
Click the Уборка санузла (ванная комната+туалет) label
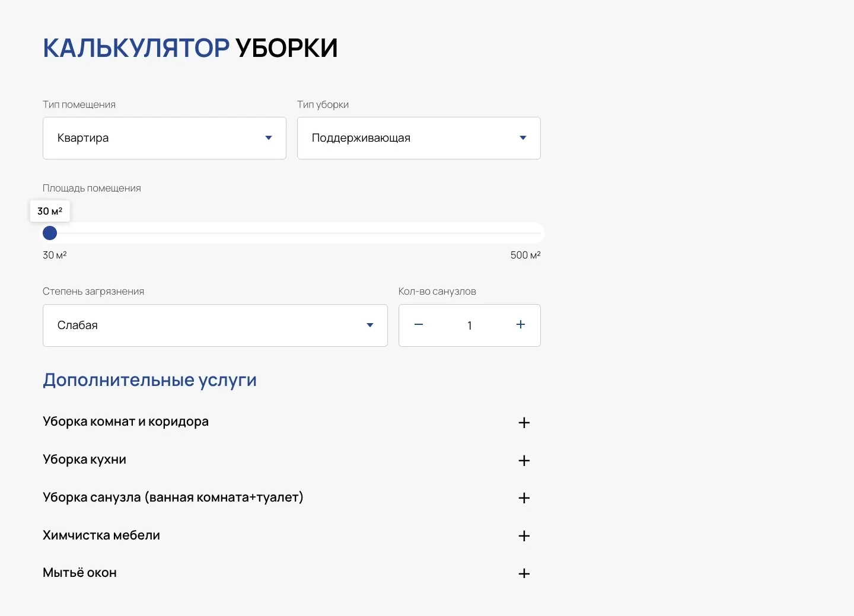(x=173, y=497)
